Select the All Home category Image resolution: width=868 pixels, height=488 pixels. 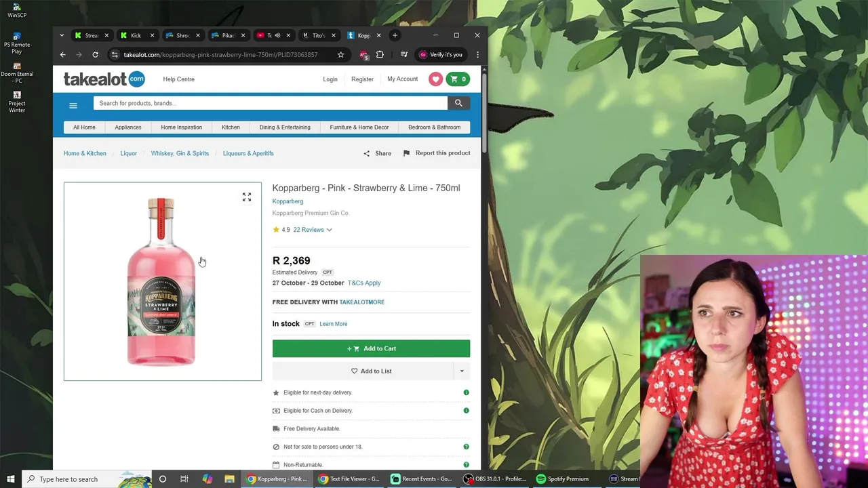pos(84,127)
